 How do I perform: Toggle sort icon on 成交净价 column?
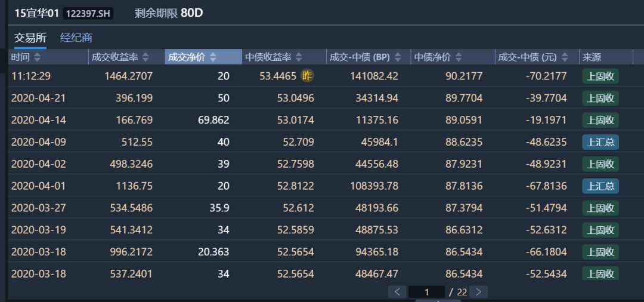213,57
